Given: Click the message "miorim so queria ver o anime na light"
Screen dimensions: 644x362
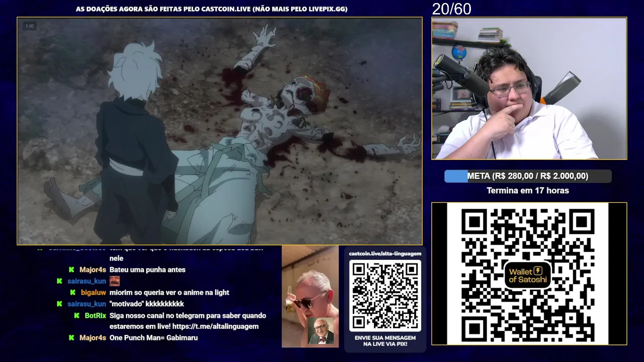Looking at the screenshot, I should 169,293.
